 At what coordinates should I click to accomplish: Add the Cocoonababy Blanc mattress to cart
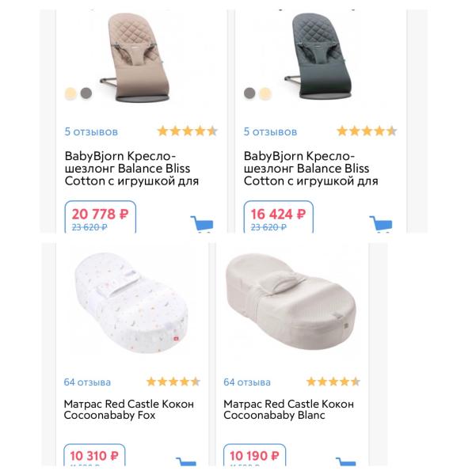tap(345, 462)
